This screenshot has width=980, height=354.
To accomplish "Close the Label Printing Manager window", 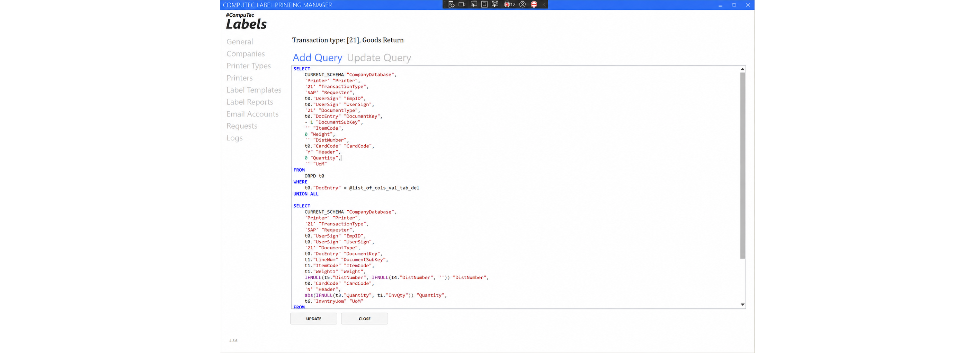I will [x=748, y=5].
